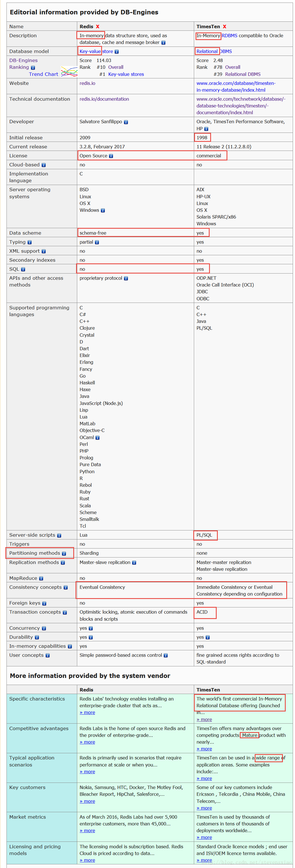Select TimesTen release '11 Release 2 (11.2.2.8.0)'
This screenshot has height=868, width=295.
tap(224, 147)
